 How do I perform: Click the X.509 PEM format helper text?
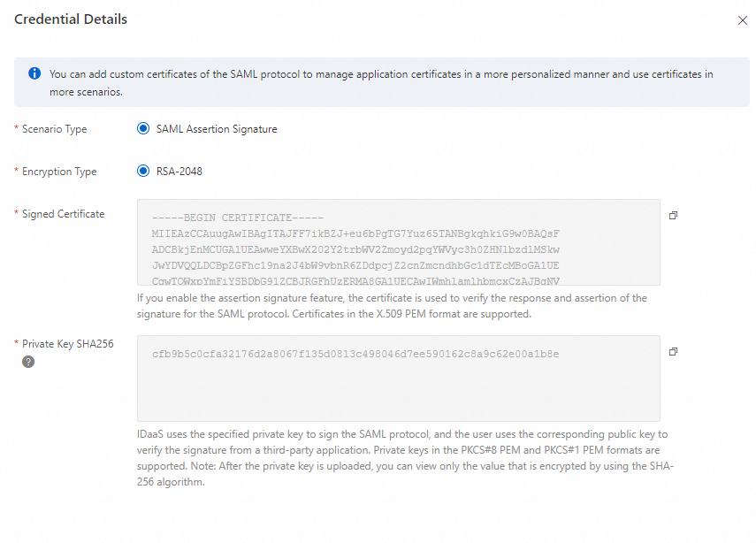(x=392, y=306)
